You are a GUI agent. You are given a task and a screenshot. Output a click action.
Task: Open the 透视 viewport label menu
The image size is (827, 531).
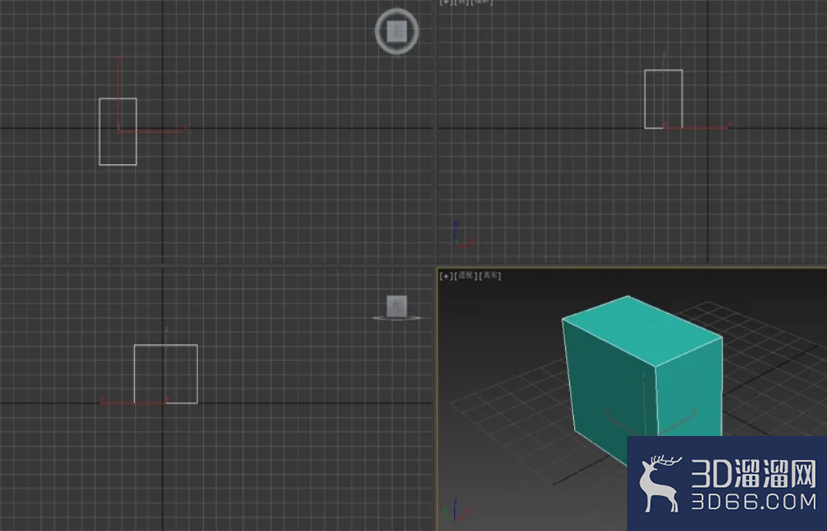tap(465, 275)
